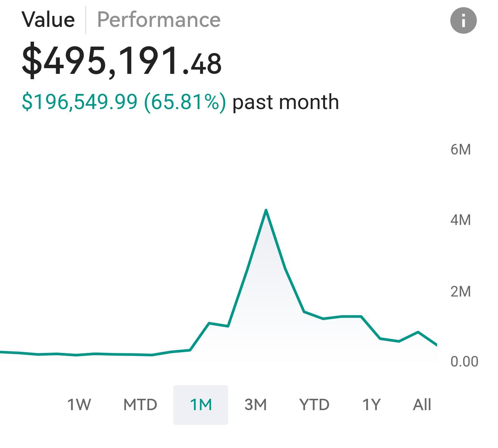Select the highlighted 1M range
This screenshot has width=498, height=448.
tap(201, 405)
